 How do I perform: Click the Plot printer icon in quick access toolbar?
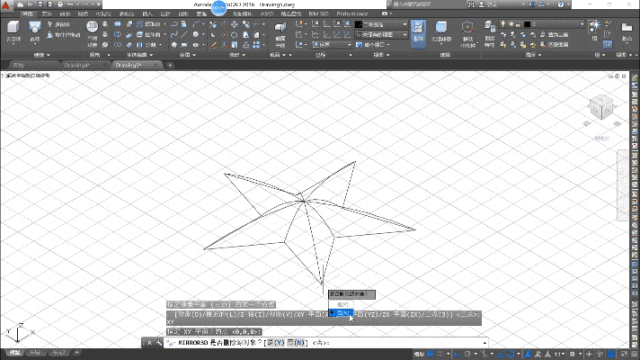(x=60, y=4)
